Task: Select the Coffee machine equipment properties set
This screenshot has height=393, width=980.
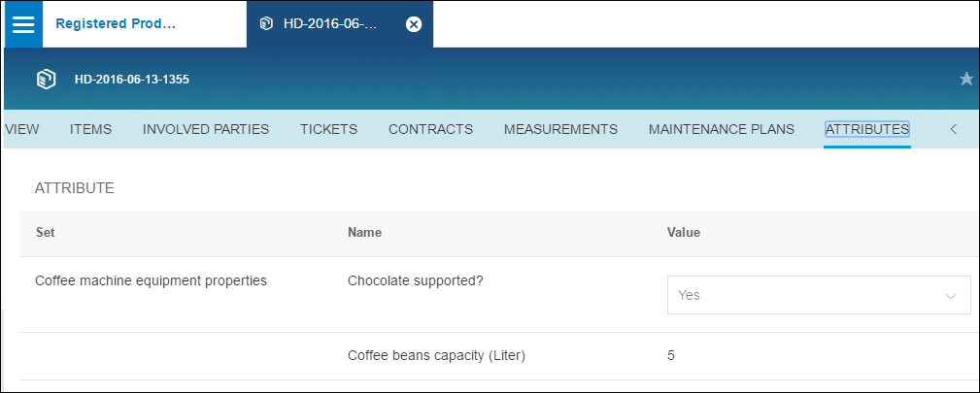Action: tap(151, 281)
